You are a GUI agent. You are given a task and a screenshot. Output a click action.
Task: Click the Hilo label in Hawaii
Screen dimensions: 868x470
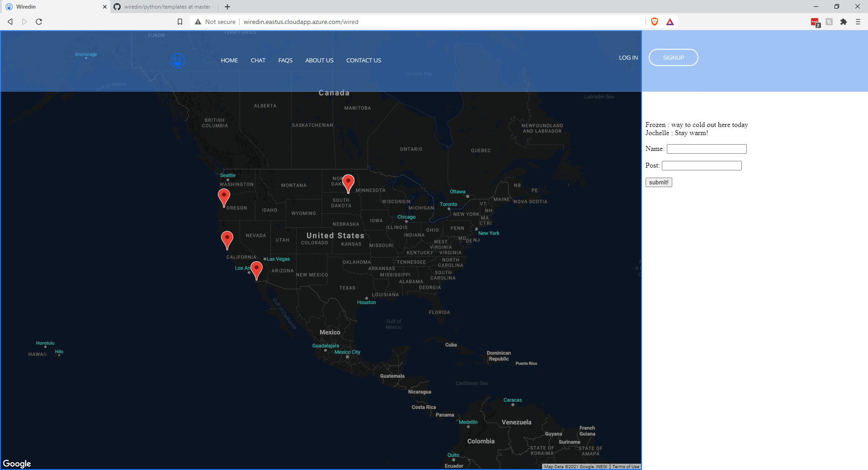(x=59, y=352)
